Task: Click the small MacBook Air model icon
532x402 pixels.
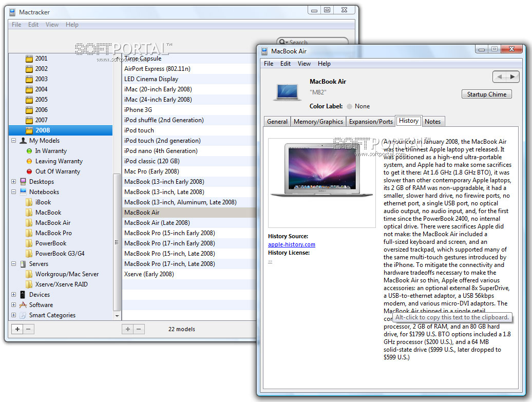Action: [x=287, y=92]
